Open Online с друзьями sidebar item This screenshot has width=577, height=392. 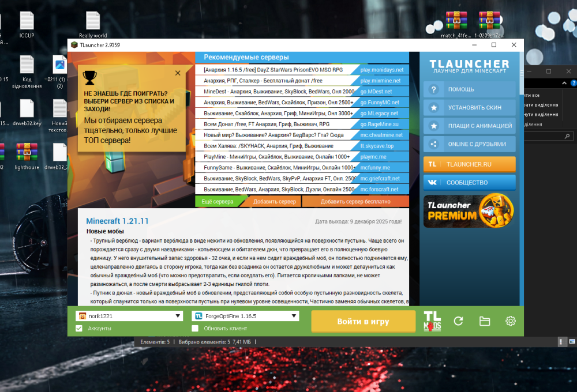[x=469, y=144]
